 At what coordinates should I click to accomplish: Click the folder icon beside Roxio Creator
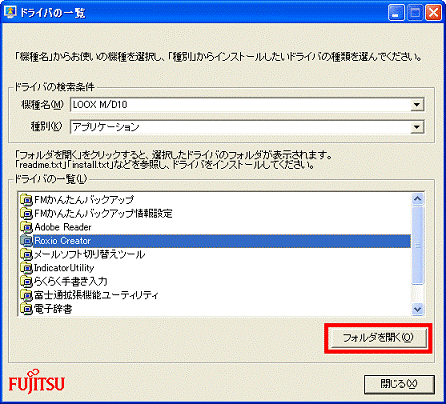point(26,241)
